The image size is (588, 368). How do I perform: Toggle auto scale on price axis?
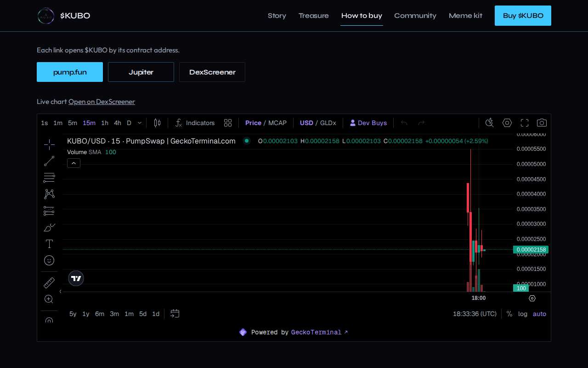[539, 314]
